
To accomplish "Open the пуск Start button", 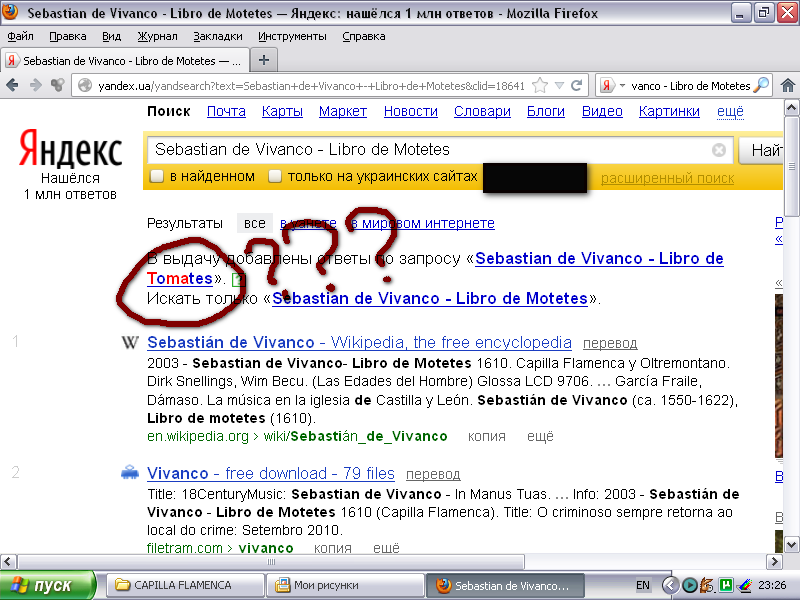I will click(48, 585).
